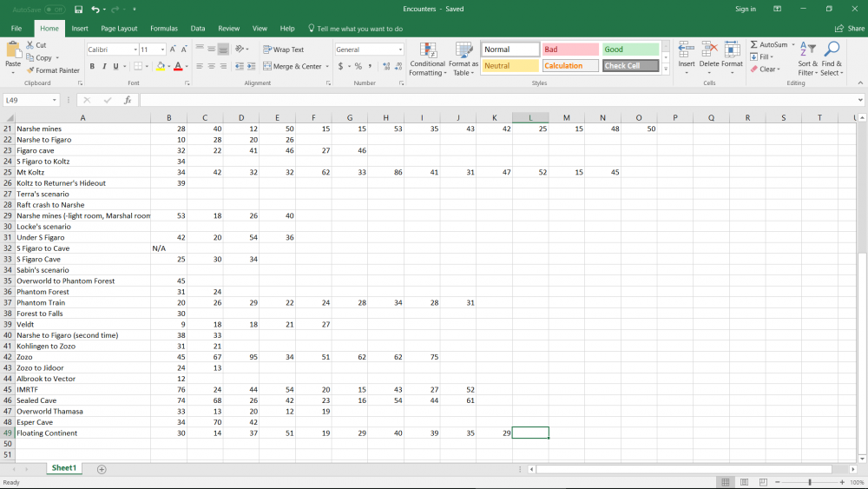Click Decrease Decimal icon

[x=398, y=66]
